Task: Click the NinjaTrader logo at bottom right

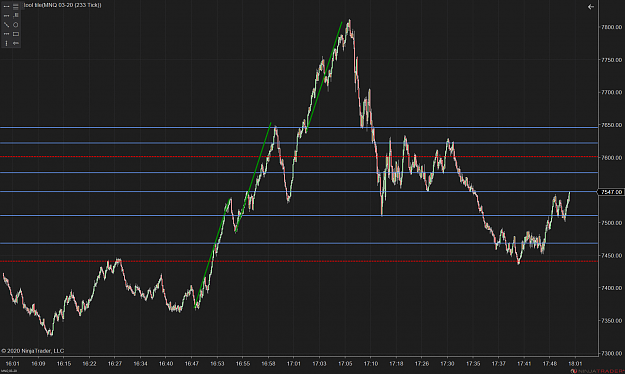Action: click(x=597, y=371)
